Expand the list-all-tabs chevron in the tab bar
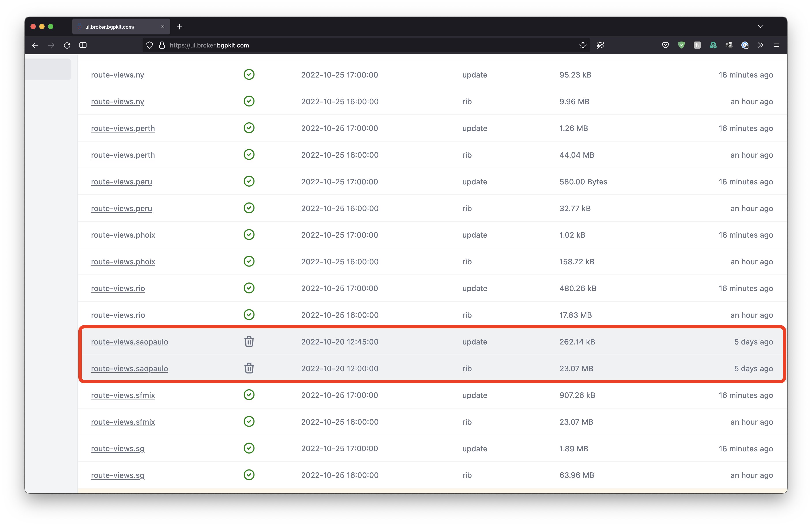This screenshot has width=812, height=526. tap(761, 26)
